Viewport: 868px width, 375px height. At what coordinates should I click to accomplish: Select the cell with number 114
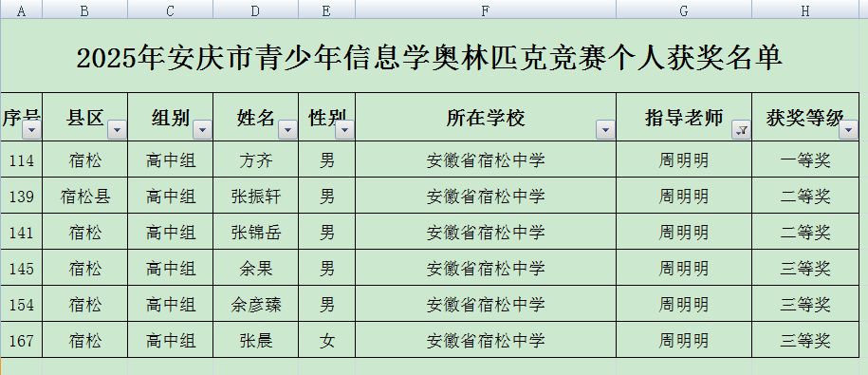click(21, 159)
